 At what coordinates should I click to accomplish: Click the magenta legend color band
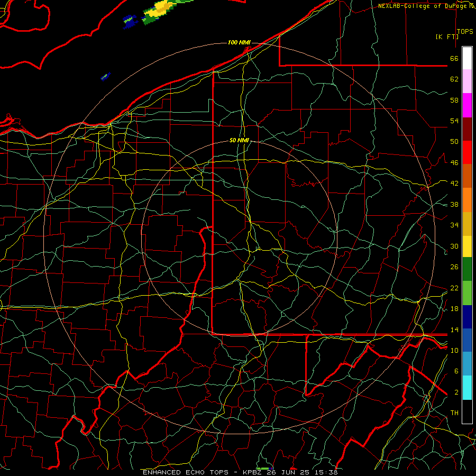(467, 105)
